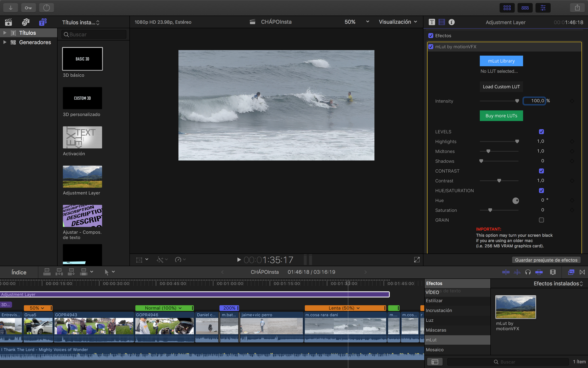Select Mosaico effects category

(x=457, y=350)
